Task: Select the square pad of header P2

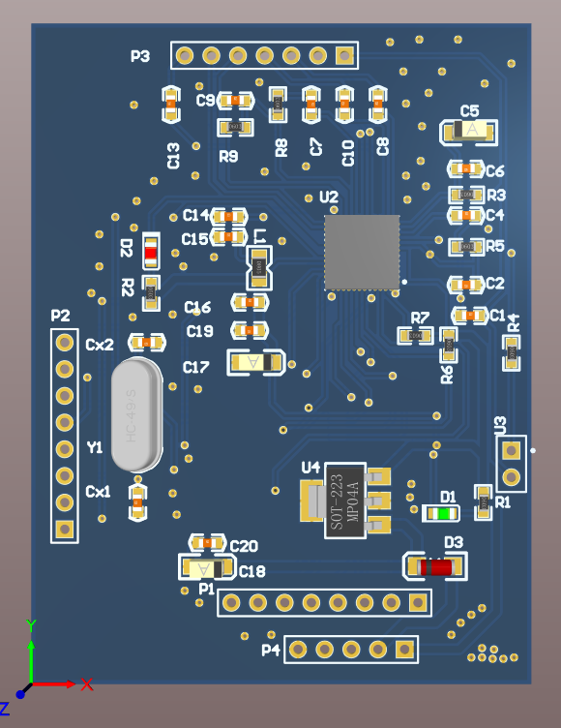Action: coord(65,529)
